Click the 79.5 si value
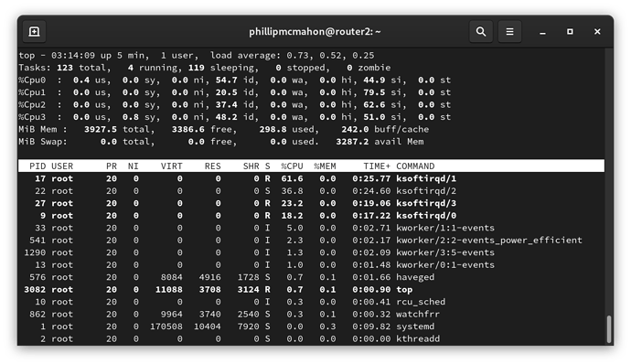The image size is (631, 364). pyautogui.click(x=374, y=92)
